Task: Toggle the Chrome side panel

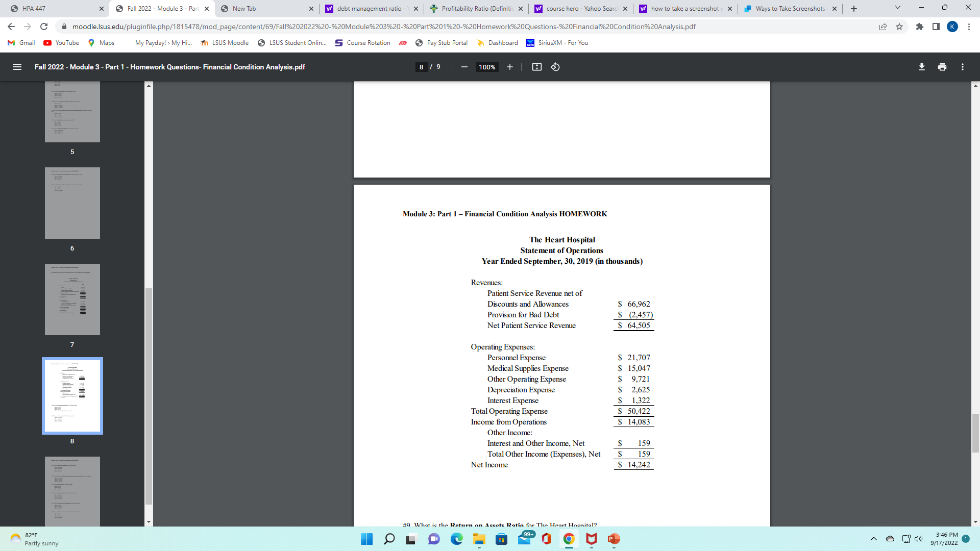Action: coord(937,27)
